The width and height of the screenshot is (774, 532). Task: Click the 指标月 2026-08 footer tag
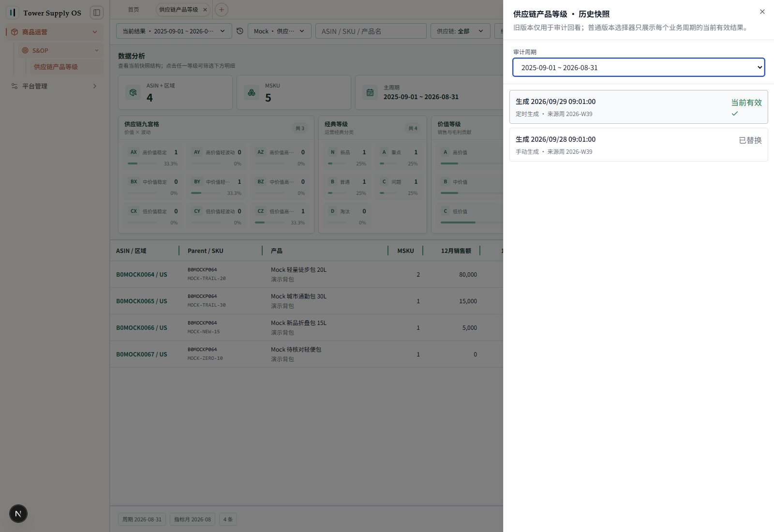click(x=193, y=519)
